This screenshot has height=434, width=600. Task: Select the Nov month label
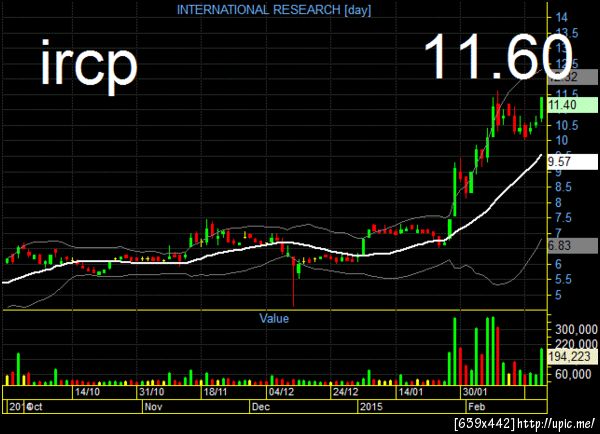(x=153, y=406)
